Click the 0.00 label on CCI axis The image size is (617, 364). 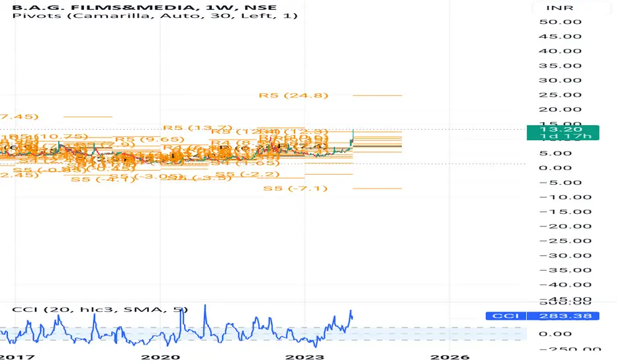click(555, 334)
